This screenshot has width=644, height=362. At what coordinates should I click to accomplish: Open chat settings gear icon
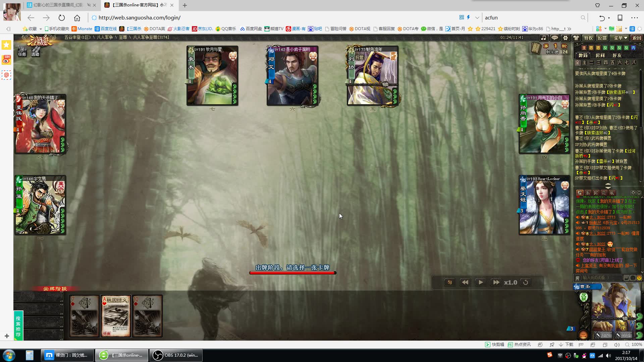tap(633, 193)
